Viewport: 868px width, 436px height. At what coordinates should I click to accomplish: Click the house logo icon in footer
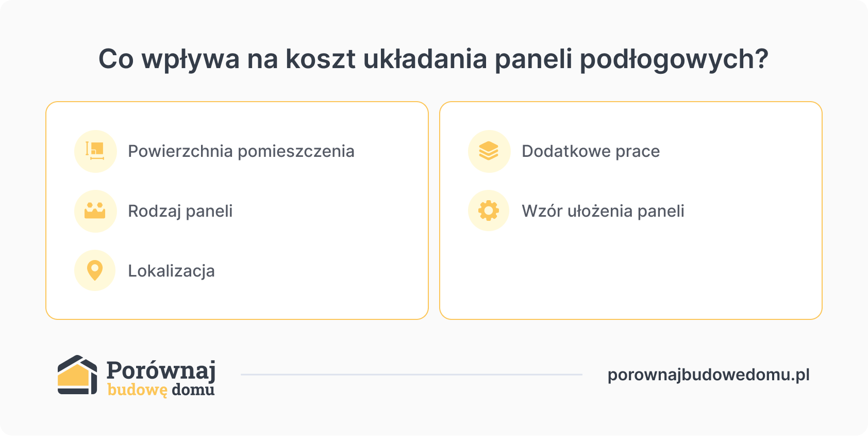coord(77,375)
